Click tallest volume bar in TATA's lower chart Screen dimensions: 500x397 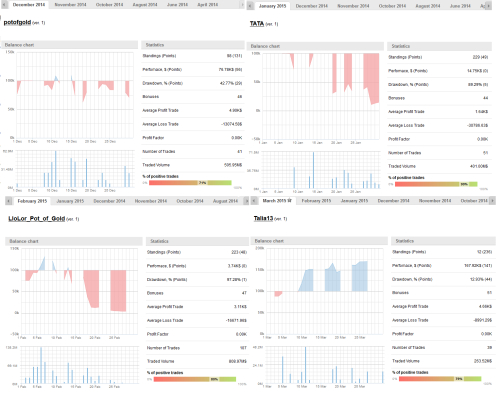click(313, 170)
